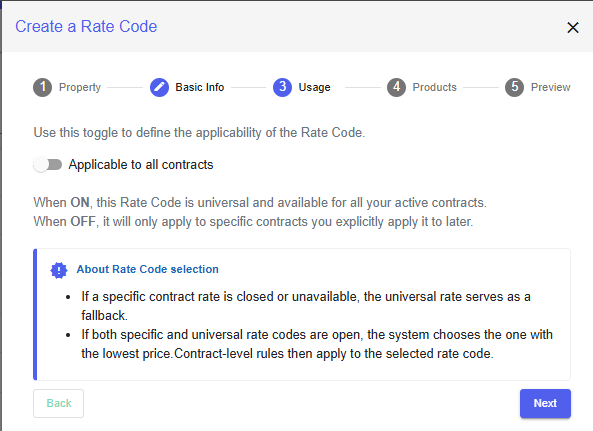
Task: Click the 'Use this toggle to define' instruction text
Action: point(199,133)
